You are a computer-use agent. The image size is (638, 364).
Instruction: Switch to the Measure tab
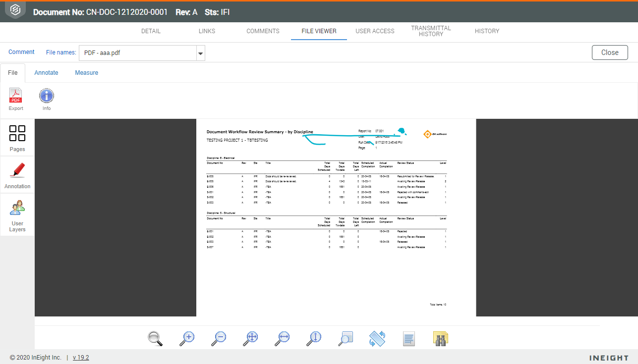86,73
